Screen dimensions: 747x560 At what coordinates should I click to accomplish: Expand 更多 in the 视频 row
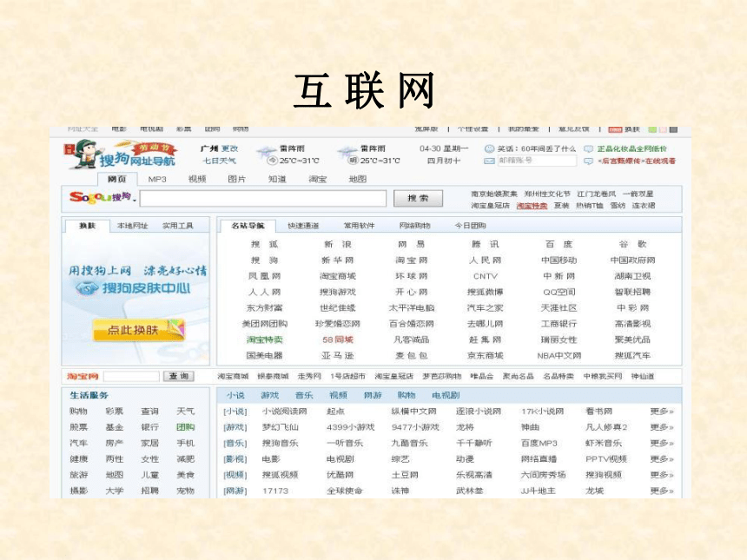pyautogui.click(x=662, y=475)
